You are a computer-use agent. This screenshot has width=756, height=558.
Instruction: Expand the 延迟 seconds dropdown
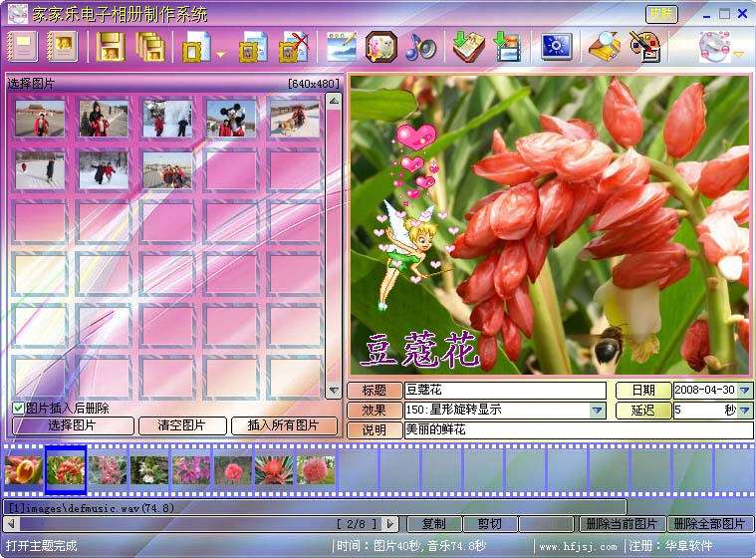point(745,410)
